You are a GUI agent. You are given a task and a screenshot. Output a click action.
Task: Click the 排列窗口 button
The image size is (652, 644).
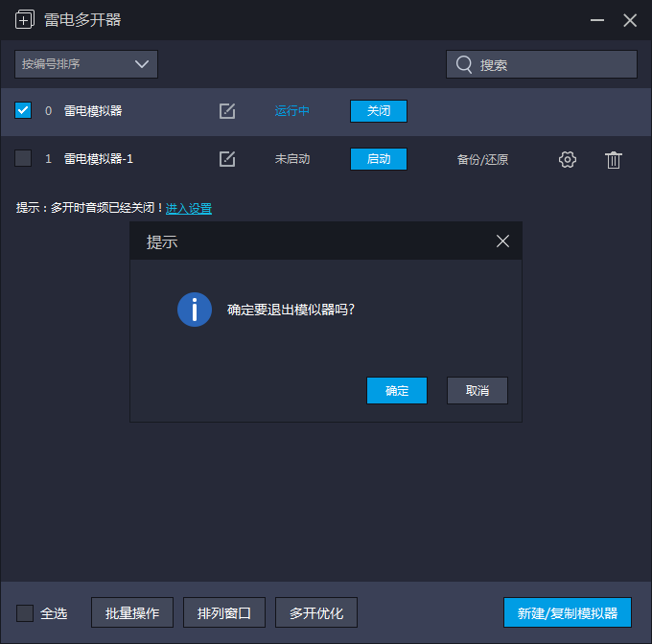click(x=224, y=612)
